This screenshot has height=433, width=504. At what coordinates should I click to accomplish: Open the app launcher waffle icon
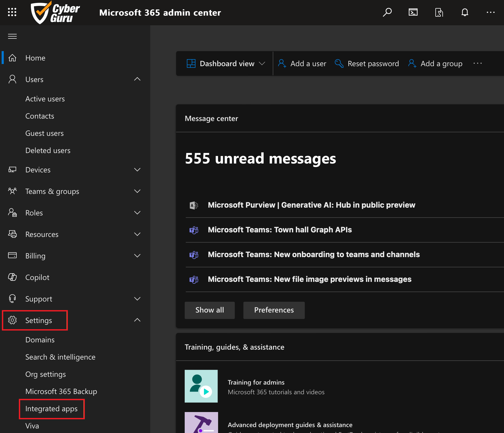tap(12, 12)
